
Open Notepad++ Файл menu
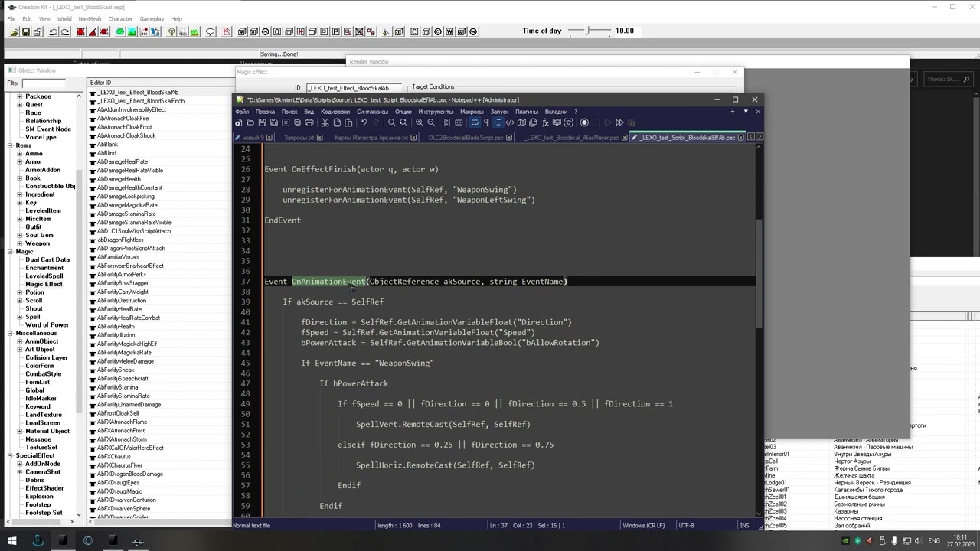pos(242,112)
